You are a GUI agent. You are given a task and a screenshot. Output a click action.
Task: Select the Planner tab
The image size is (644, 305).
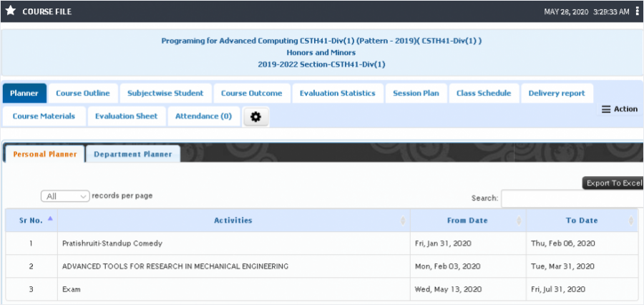click(x=24, y=93)
